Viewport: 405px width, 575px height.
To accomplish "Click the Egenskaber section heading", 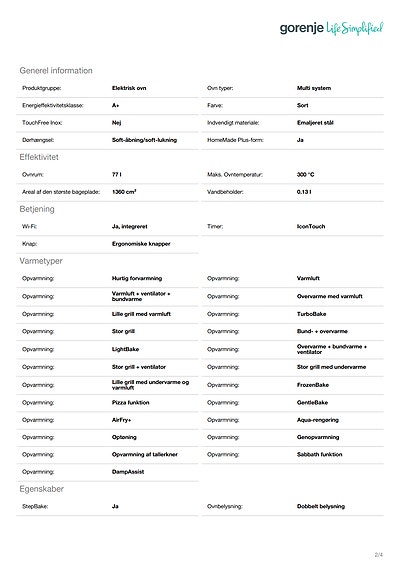I will pyautogui.click(x=41, y=489).
